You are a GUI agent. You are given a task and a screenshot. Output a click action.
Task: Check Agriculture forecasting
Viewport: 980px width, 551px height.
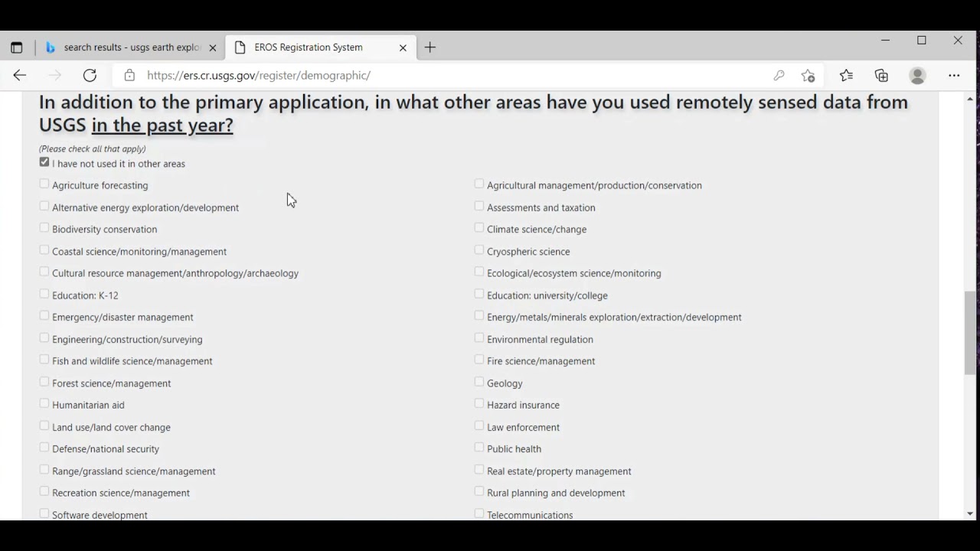[44, 184]
